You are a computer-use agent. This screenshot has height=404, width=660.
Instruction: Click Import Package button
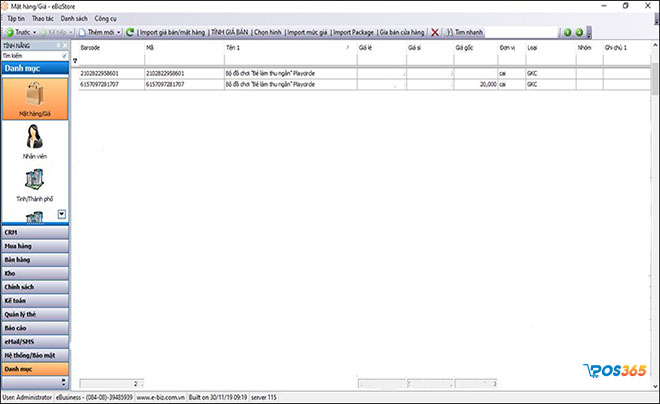pos(353,32)
